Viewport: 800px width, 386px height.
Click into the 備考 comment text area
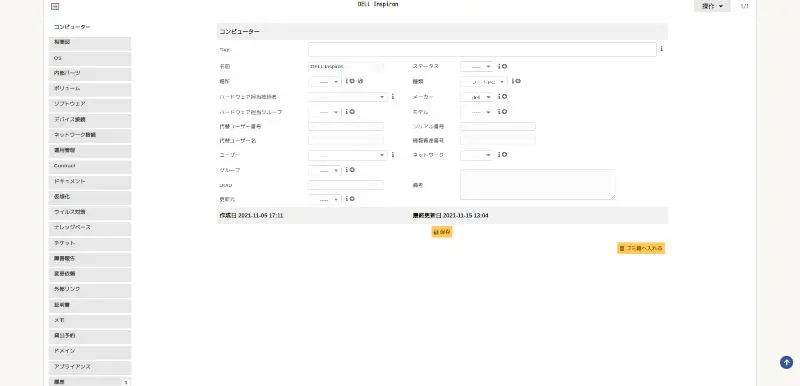pos(538,185)
